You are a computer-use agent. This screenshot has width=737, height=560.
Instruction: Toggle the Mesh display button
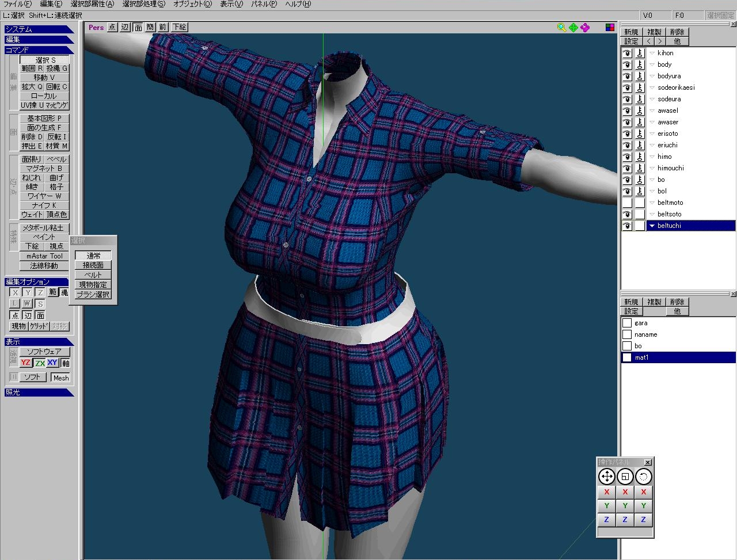[60, 378]
